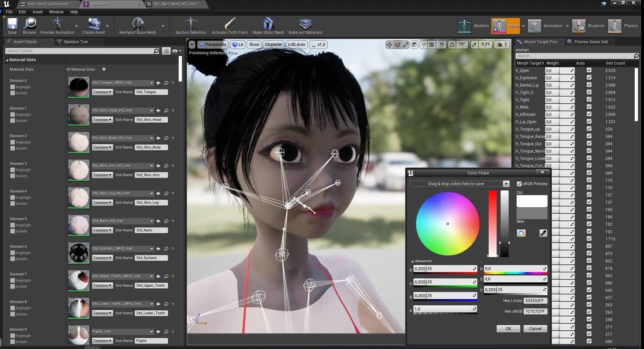
Task: Switch to Preview Scene Settings tab
Action: [x=591, y=42]
